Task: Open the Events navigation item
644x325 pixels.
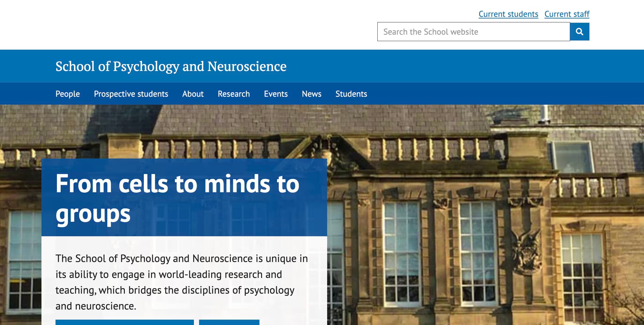Action: [276, 94]
